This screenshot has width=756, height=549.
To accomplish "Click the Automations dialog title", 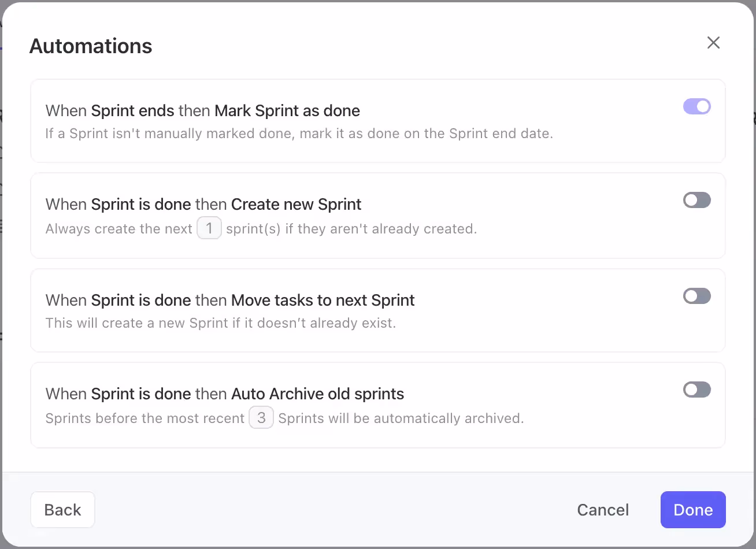I will tap(90, 46).
